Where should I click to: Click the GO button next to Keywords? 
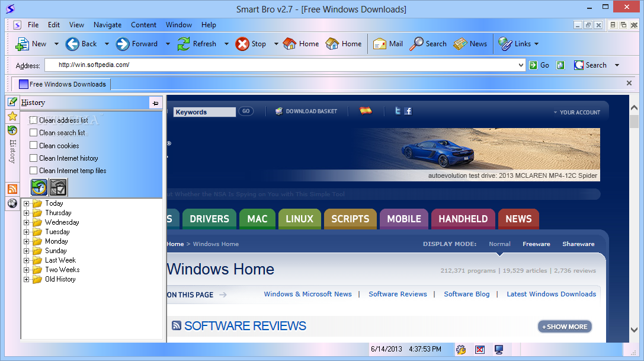click(246, 111)
